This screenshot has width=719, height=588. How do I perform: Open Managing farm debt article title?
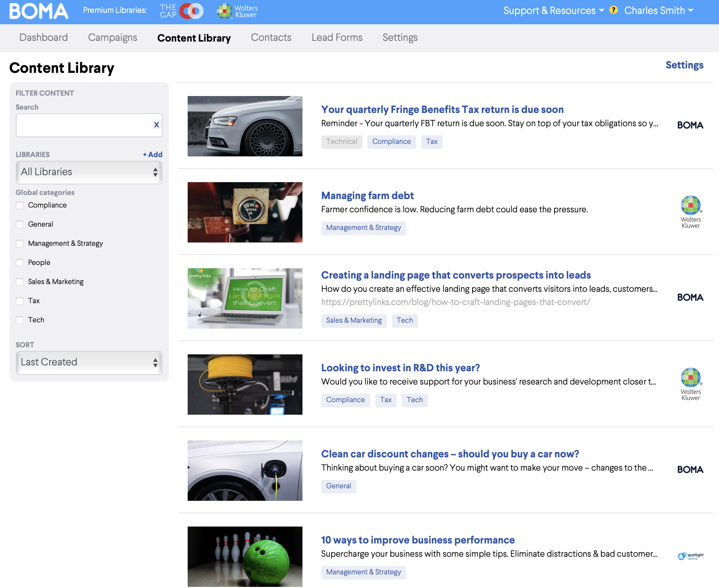point(367,195)
